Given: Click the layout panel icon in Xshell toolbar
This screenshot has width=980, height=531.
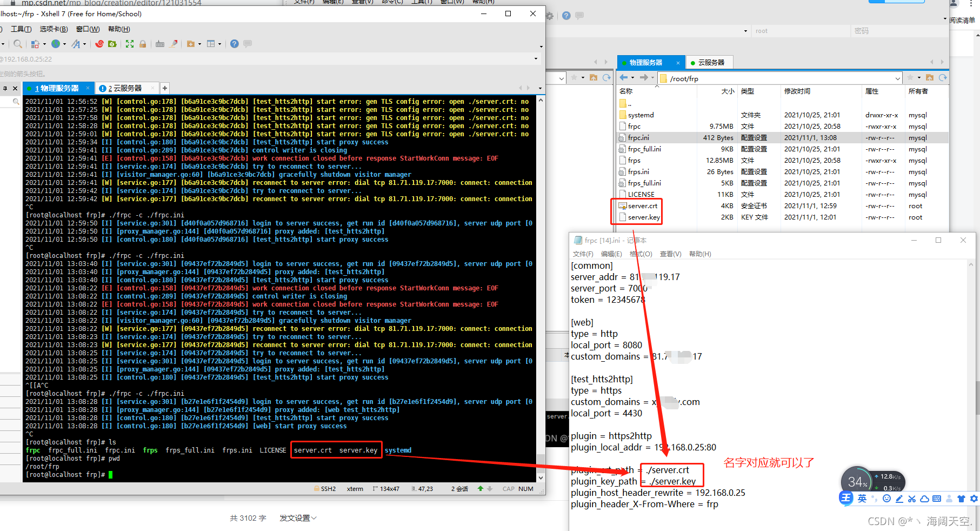Looking at the screenshot, I should coord(211,44).
